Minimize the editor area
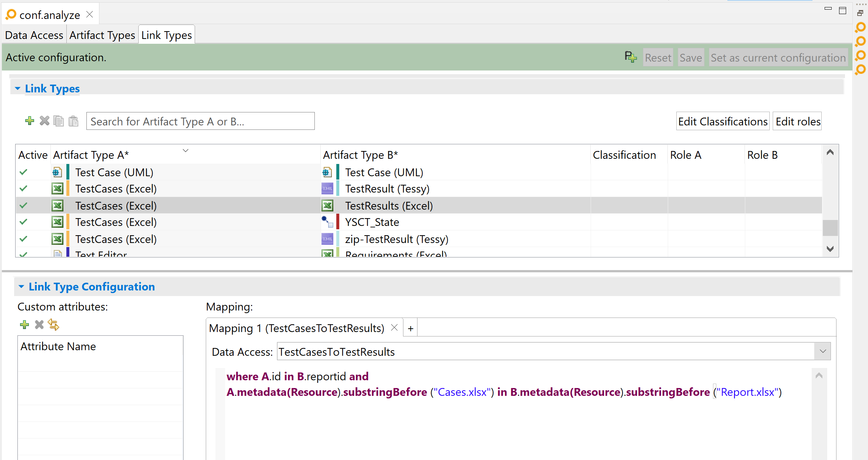This screenshot has height=460, width=868. [x=828, y=9]
